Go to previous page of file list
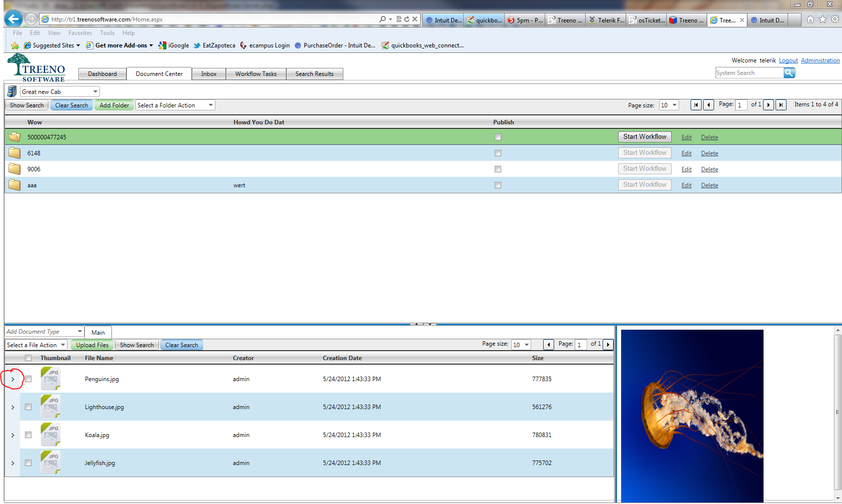 (x=549, y=345)
